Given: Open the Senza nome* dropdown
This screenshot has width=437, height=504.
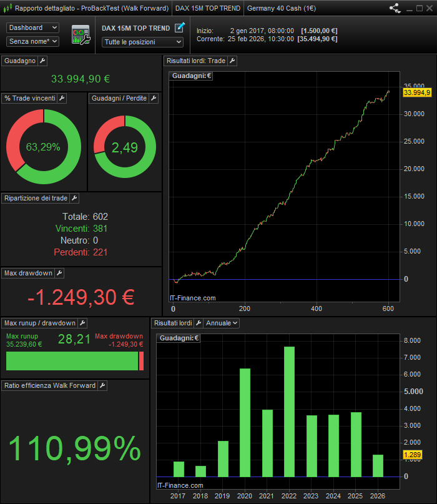Looking at the screenshot, I should 32,41.
